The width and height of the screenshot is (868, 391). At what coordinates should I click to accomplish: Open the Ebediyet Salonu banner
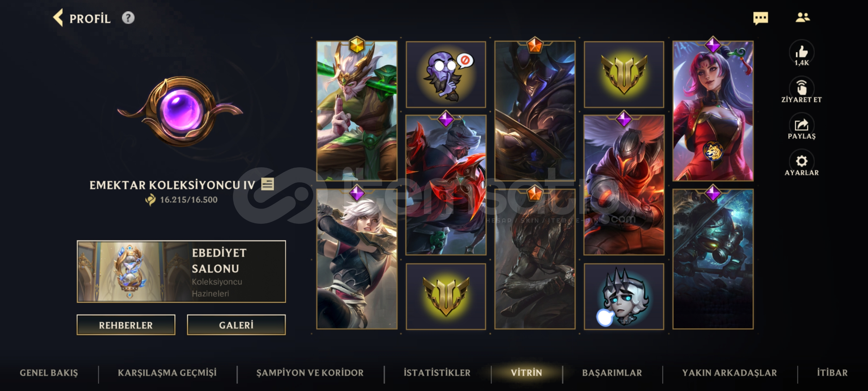[181, 271]
